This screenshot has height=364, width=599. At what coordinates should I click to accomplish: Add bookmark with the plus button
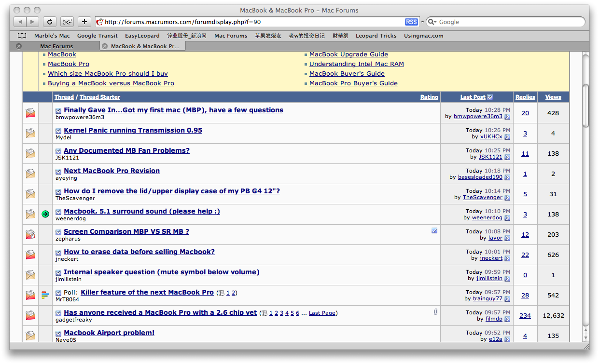click(84, 22)
